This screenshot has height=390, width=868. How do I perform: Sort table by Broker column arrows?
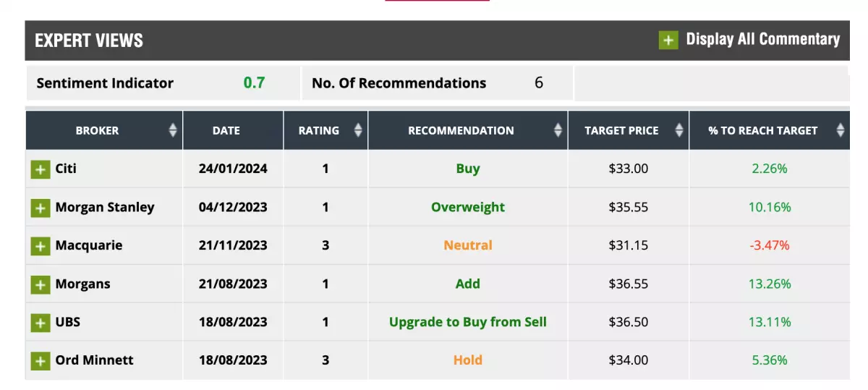pos(173,130)
